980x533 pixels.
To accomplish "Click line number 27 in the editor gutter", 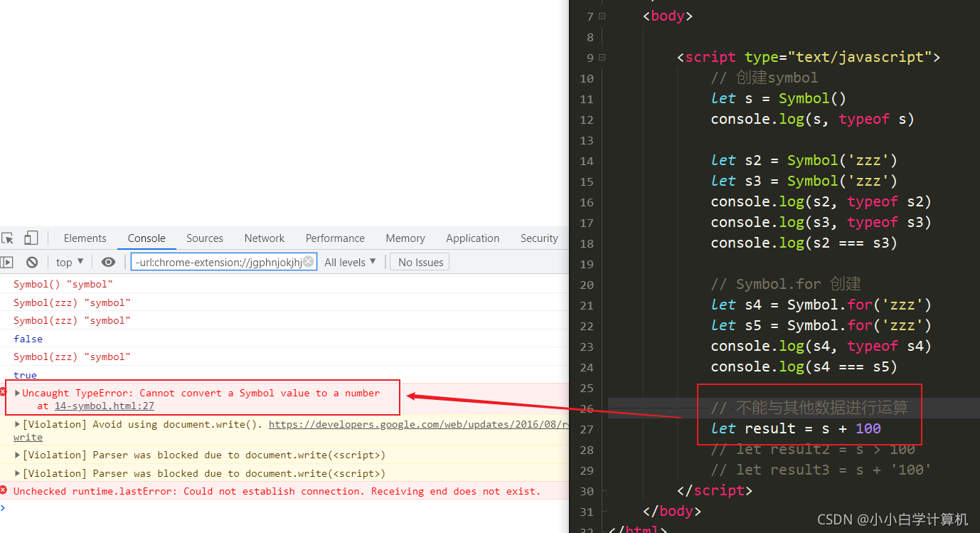I will click(x=586, y=429).
